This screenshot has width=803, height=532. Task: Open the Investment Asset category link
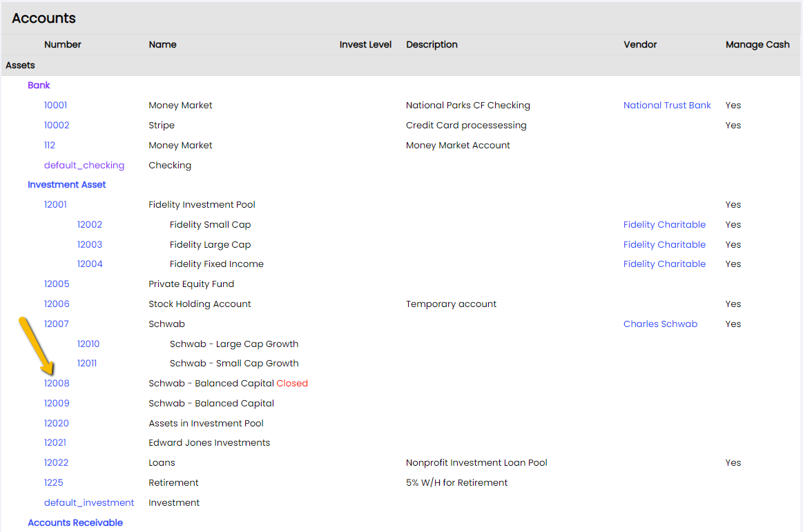66,184
